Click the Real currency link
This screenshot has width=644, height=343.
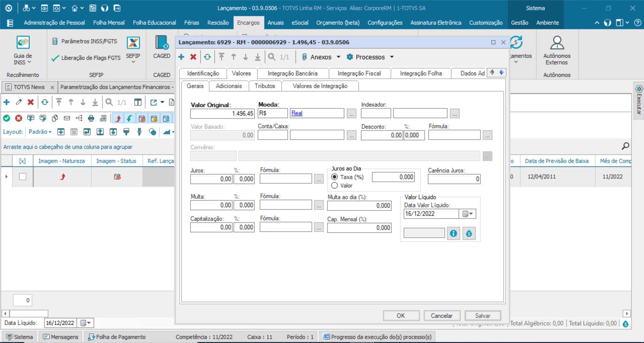click(x=297, y=113)
